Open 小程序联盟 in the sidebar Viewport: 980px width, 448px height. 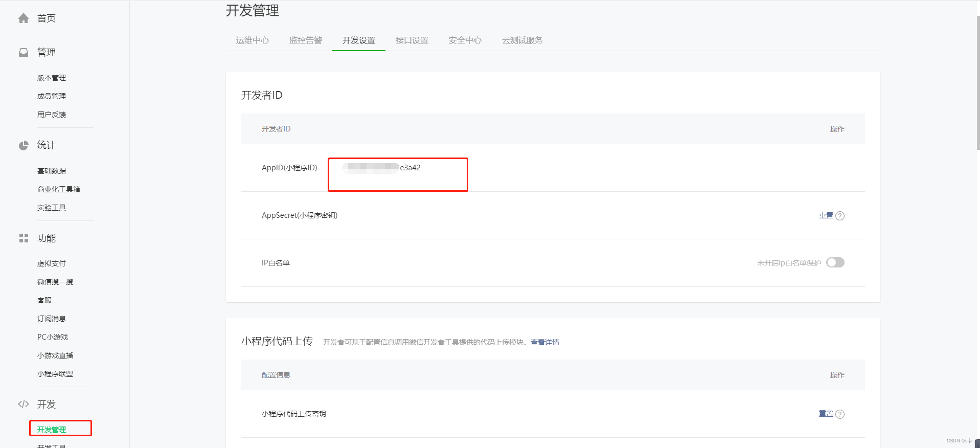click(55, 374)
